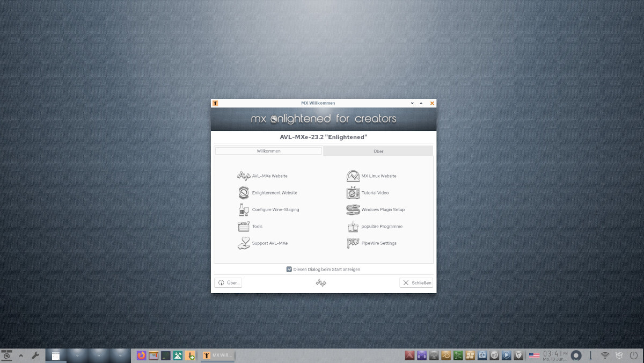Open the gray shield-shaped icon in the panel
Viewport: 644px width, 363px height.
click(x=518, y=355)
